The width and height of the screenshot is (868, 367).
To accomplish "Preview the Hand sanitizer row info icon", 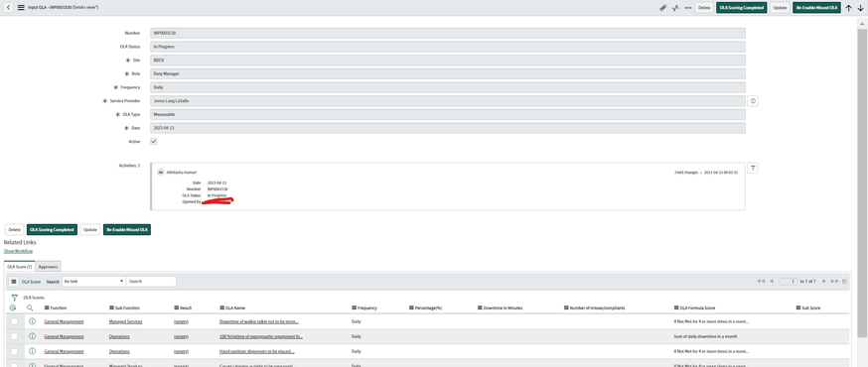I will 32,351.
